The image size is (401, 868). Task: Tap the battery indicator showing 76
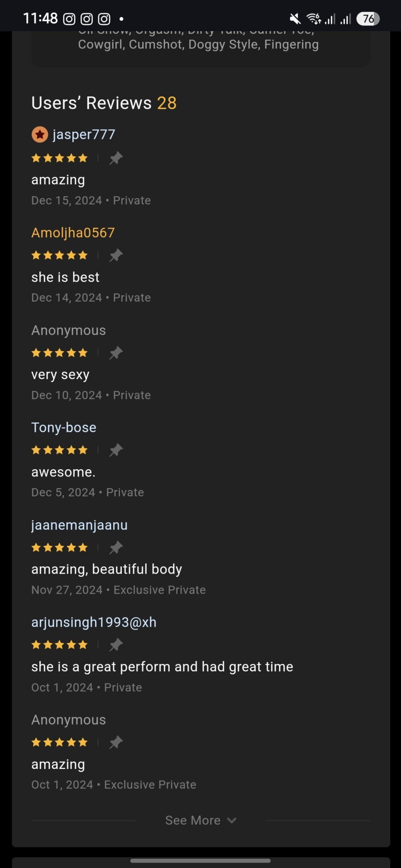(x=368, y=19)
